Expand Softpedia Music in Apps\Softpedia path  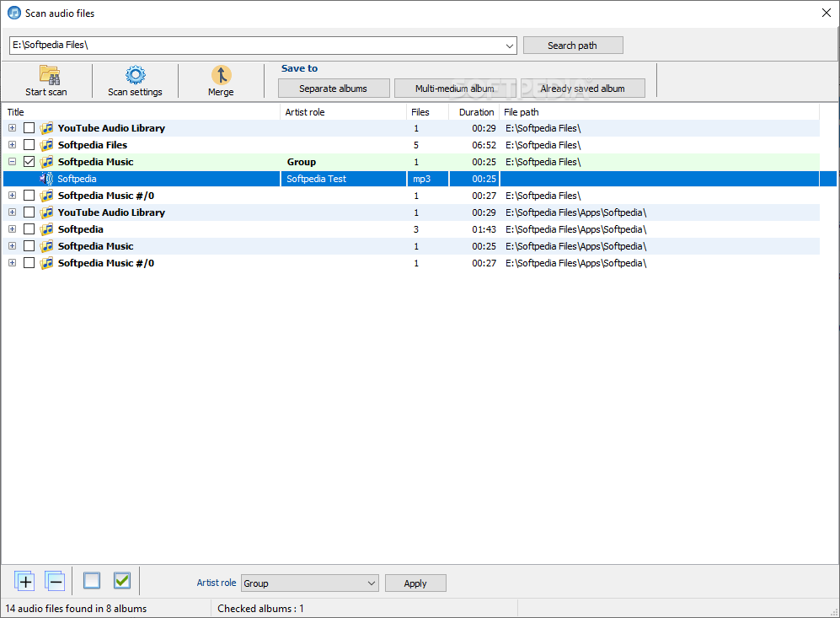click(x=13, y=246)
